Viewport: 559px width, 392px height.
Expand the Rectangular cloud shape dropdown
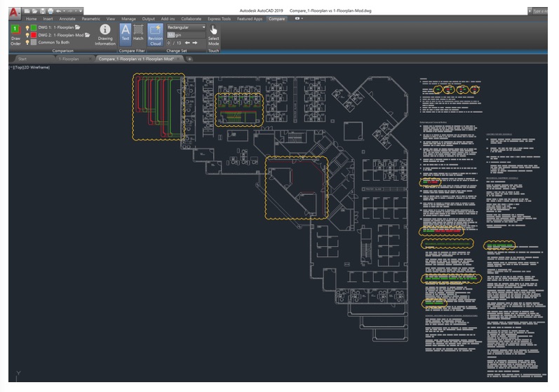(203, 27)
